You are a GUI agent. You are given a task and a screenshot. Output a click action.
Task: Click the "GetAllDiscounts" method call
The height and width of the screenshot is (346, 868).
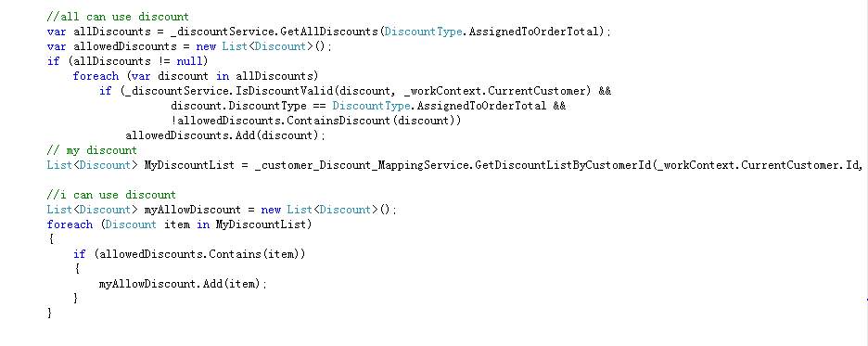pos(330,32)
